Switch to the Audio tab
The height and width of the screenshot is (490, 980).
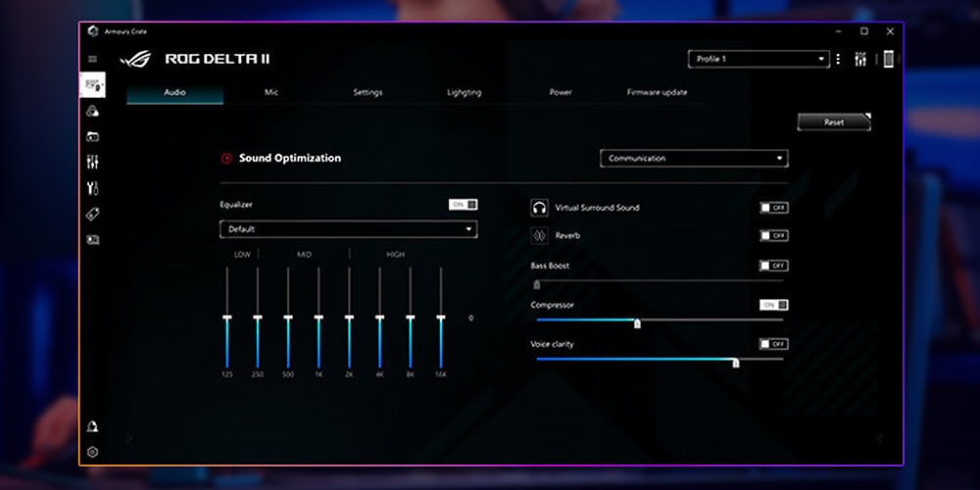[x=175, y=92]
